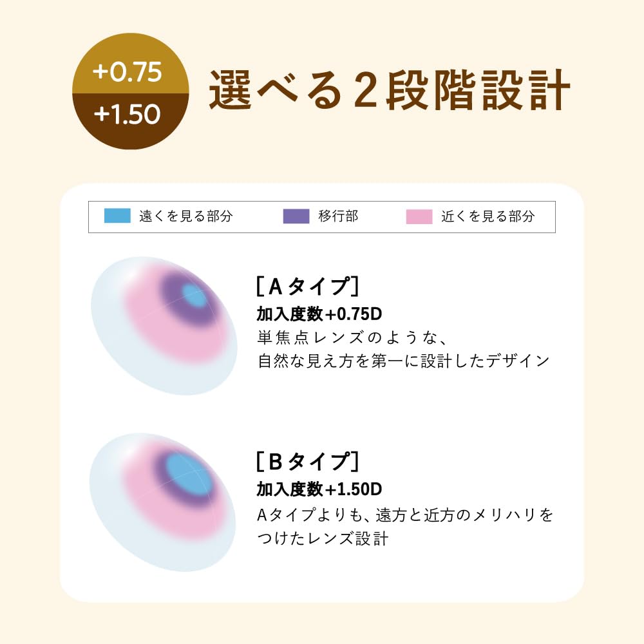Select the 遠くを見る部分 legend label
644x644 pixels.
click(185, 216)
